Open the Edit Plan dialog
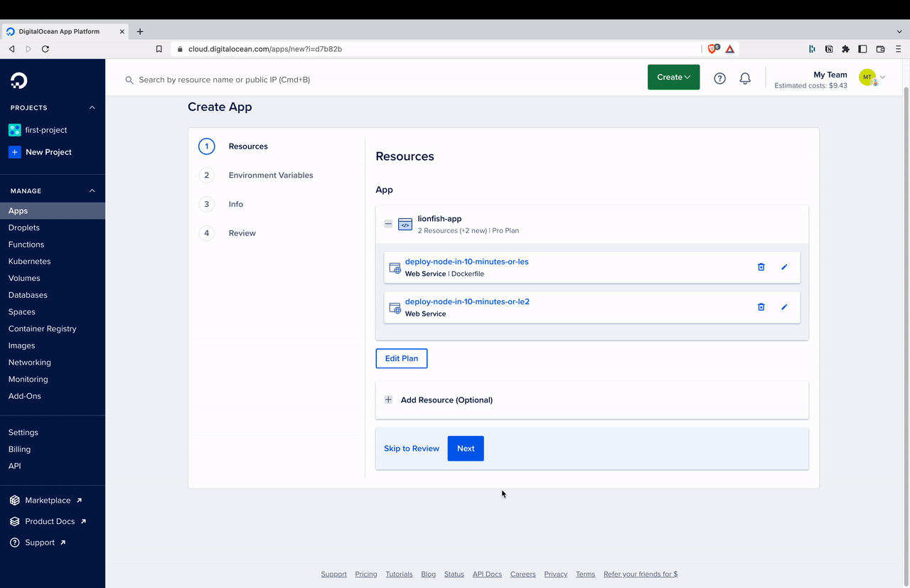This screenshot has width=910, height=588. tap(401, 358)
